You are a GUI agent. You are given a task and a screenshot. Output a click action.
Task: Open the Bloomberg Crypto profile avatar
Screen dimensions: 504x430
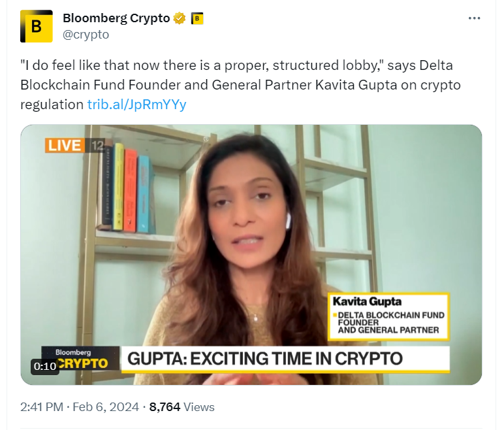point(37,26)
